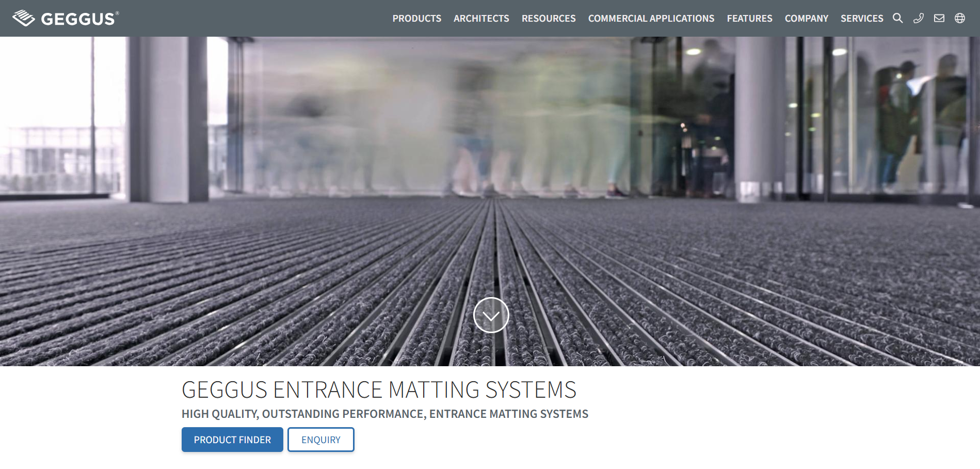Expand the Features navigation item
Screen dimensions: 980x469
click(749, 19)
